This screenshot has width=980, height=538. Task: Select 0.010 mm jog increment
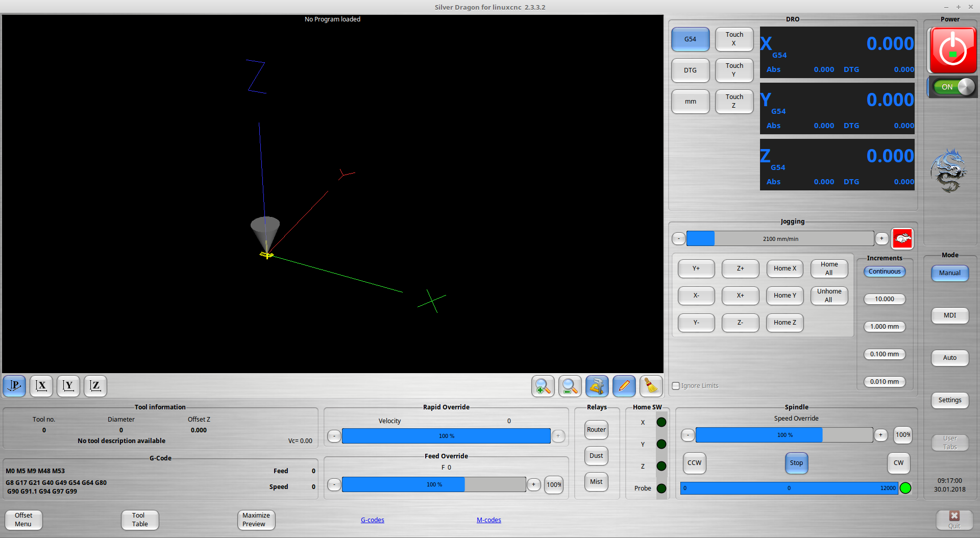tap(885, 382)
